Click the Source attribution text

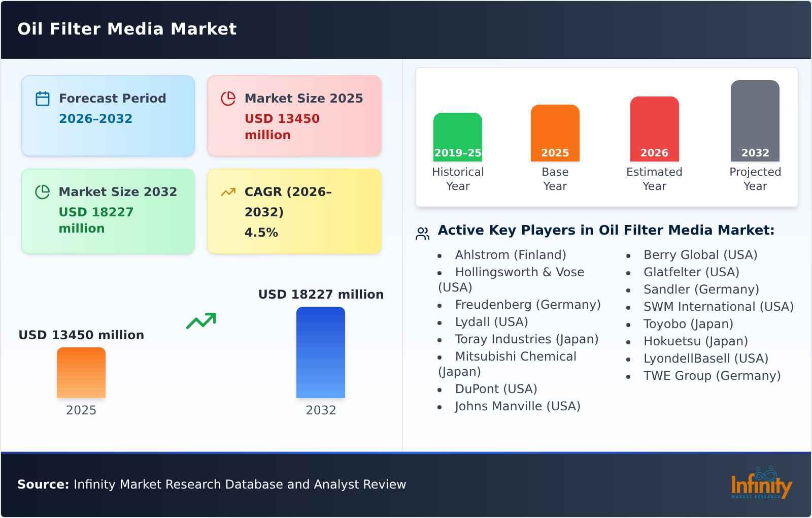[x=212, y=484]
